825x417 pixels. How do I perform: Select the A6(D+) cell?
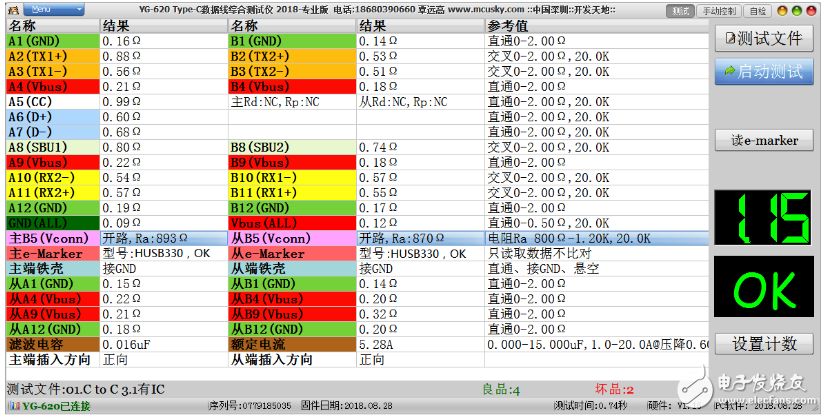point(53,117)
